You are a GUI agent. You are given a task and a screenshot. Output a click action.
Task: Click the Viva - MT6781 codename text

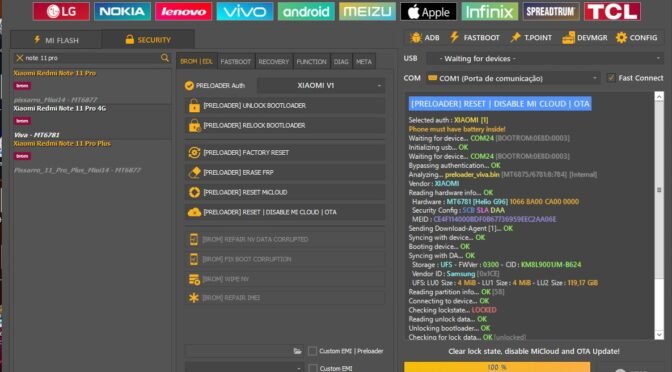[36, 135]
